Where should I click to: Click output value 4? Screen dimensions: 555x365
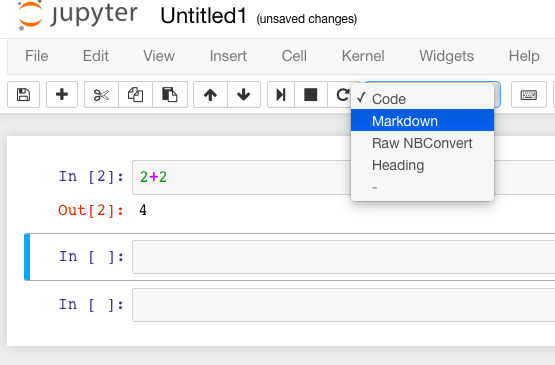coord(143,210)
